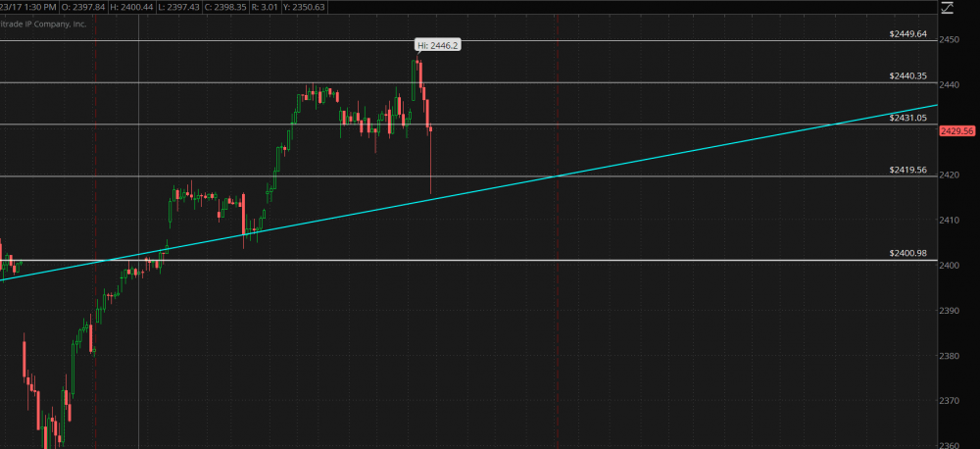The image size is (980, 449).
Task: Select the $2400.98 price level label
Action: tap(907, 253)
